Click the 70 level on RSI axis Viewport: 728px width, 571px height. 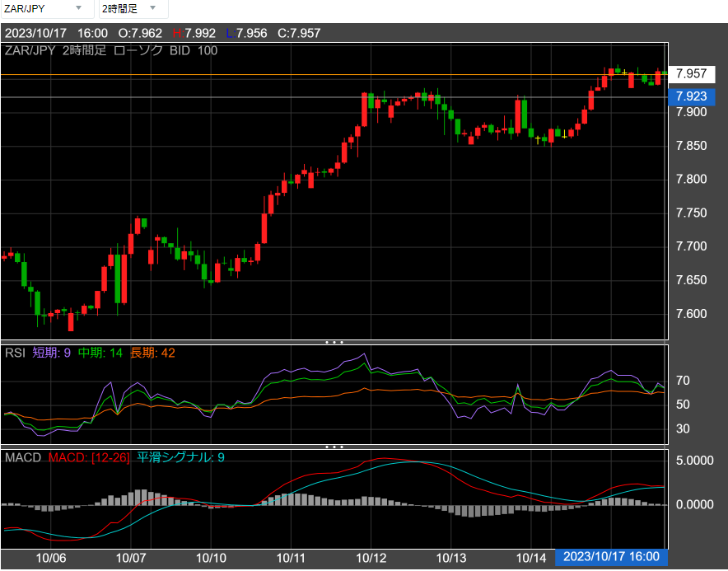click(682, 381)
